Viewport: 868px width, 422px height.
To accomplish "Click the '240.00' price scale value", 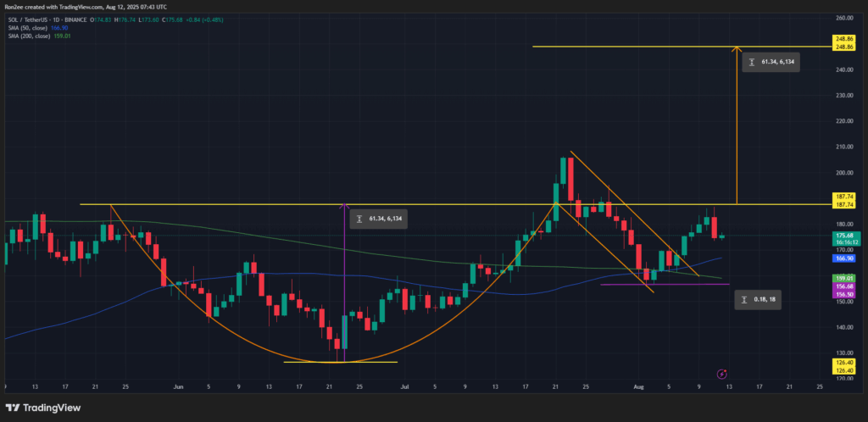I will click(x=843, y=69).
